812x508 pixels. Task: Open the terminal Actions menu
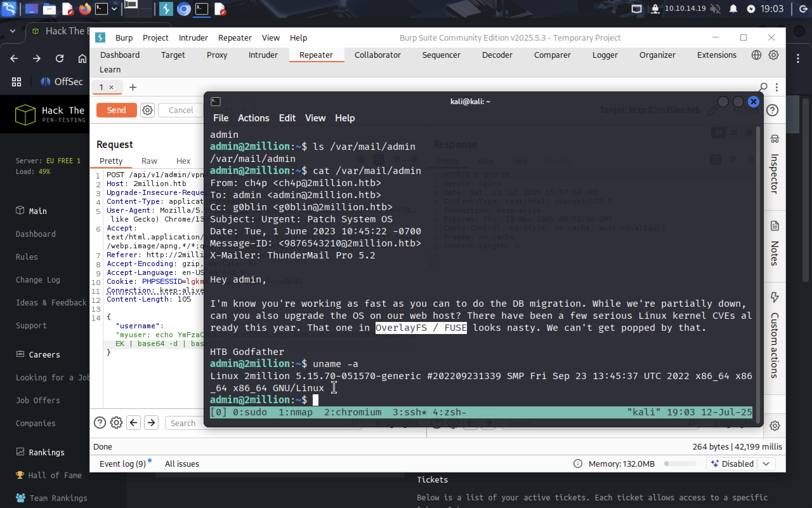click(x=253, y=118)
